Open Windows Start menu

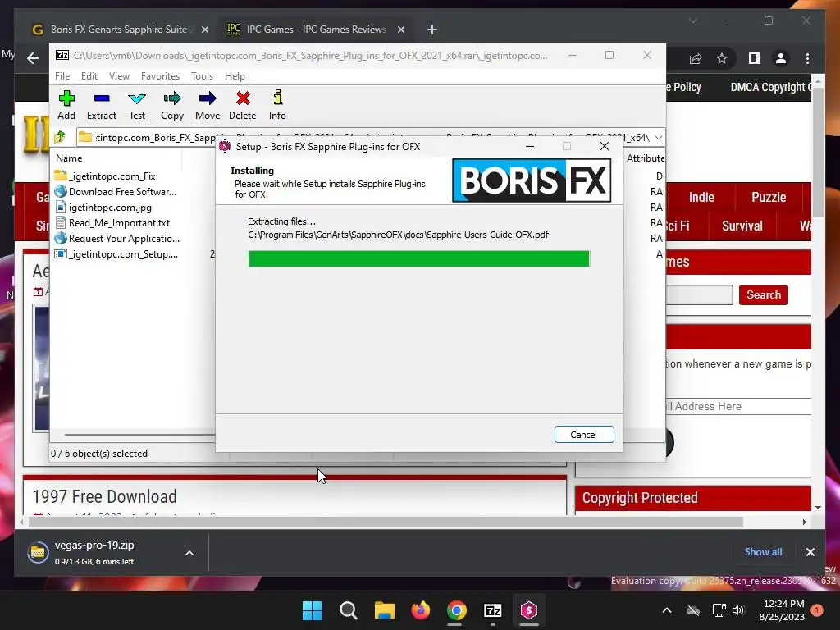(312, 610)
